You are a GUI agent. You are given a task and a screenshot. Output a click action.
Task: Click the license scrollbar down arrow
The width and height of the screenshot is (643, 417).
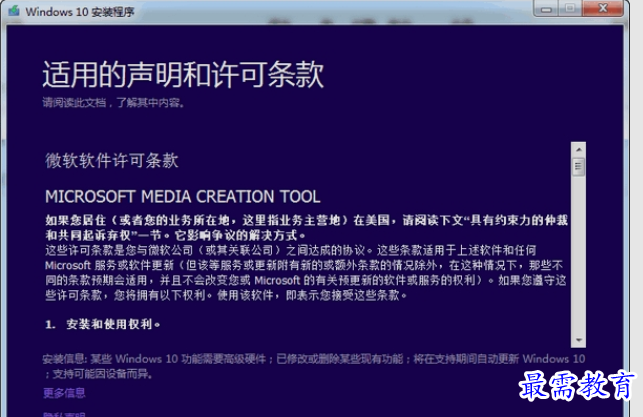point(579,340)
